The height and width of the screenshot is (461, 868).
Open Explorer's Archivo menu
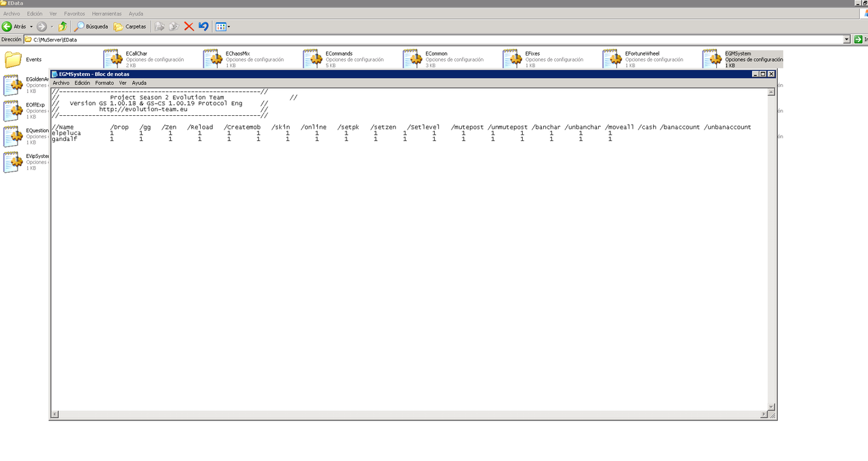point(12,14)
